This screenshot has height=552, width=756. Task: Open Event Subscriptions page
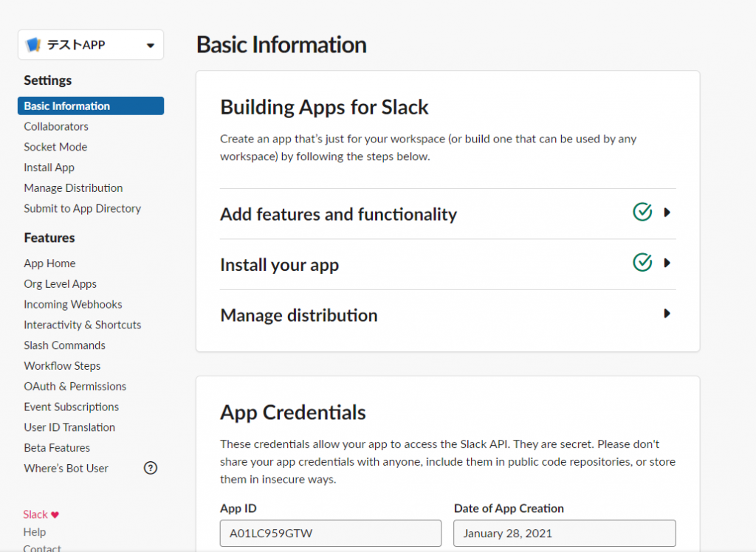coord(72,407)
